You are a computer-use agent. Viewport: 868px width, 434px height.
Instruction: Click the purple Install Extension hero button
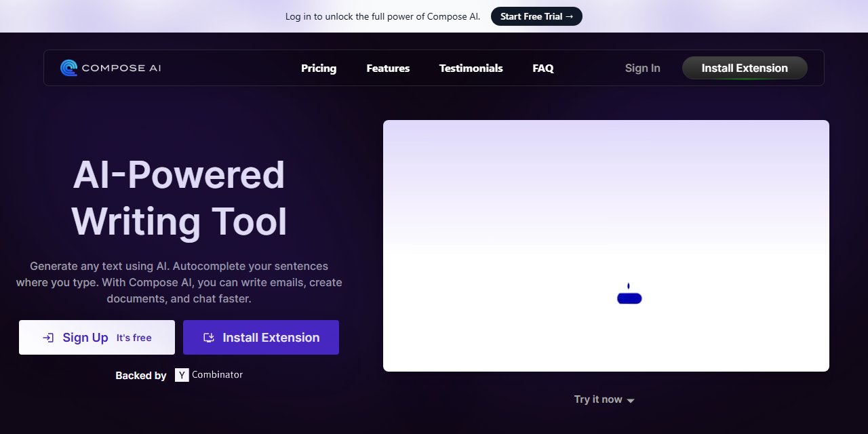pyautogui.click(x=261, y=337)
